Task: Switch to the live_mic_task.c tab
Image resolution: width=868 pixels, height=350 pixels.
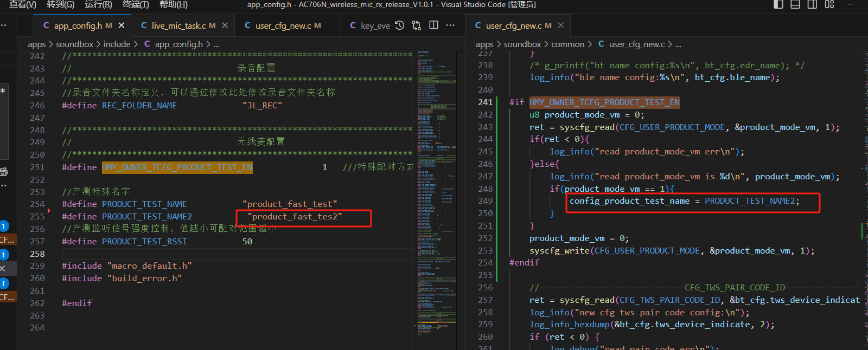Action: [x=183, y=25]
